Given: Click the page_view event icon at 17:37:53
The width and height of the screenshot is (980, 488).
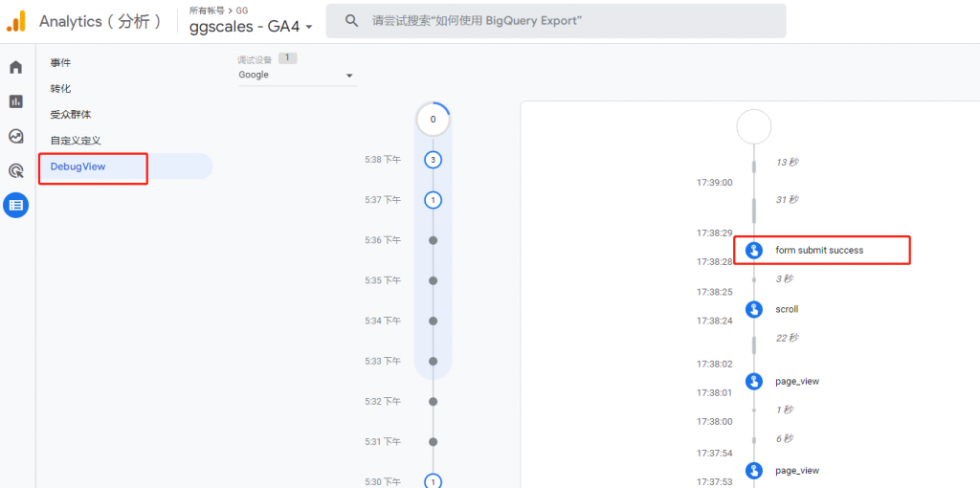Looking at the screenshot, I should pos(754,471).
